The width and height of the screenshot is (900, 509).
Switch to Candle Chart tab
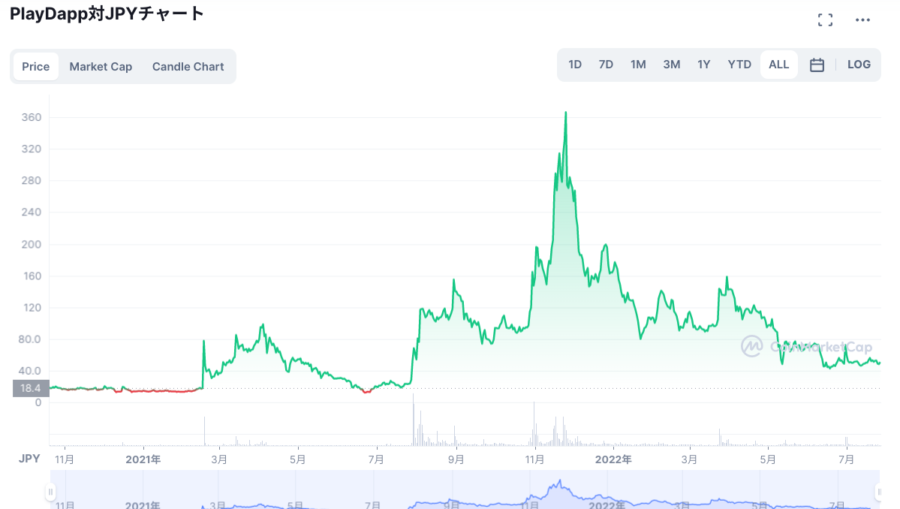pos(188,67)
